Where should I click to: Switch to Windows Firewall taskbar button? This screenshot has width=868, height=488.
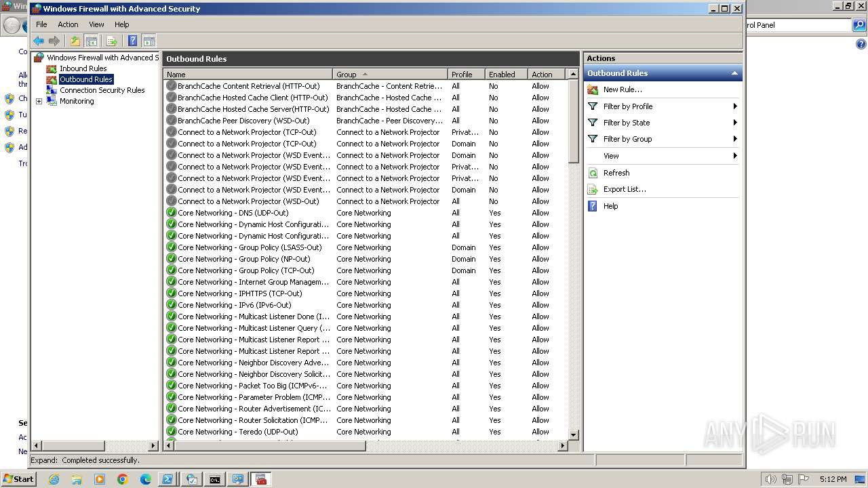pos(261,479)
